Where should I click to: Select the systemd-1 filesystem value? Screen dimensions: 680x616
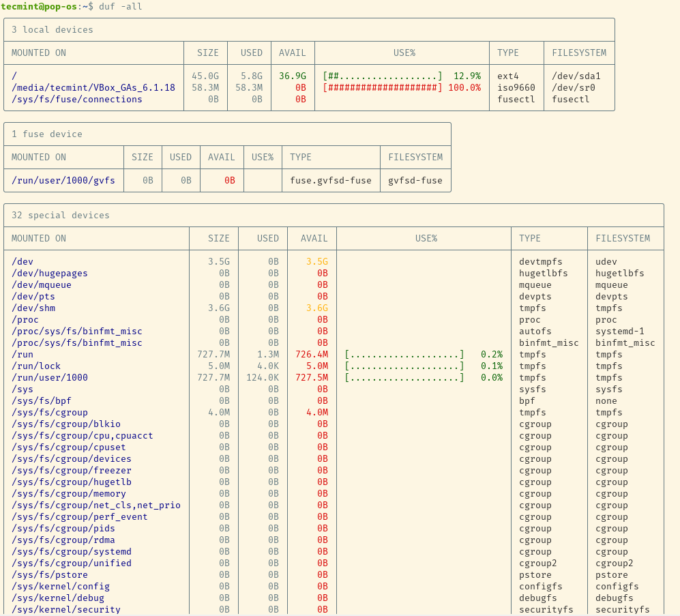coord(620,331)
